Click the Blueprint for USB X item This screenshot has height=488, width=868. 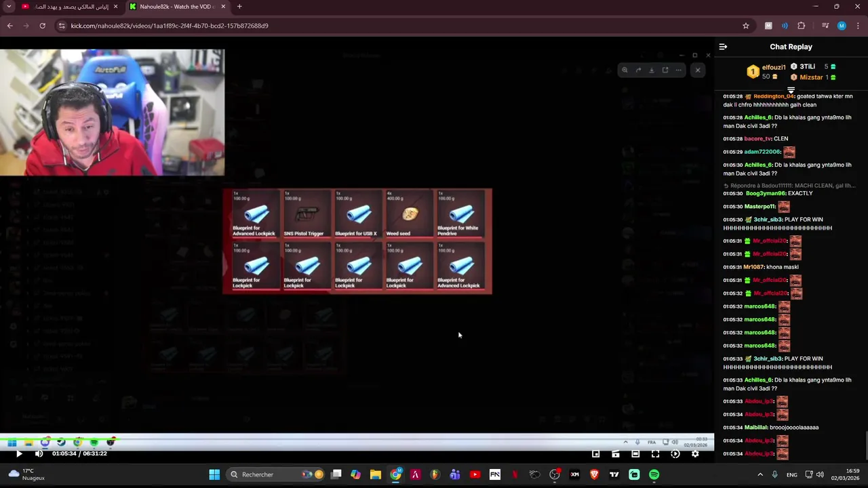pos(357,214)
